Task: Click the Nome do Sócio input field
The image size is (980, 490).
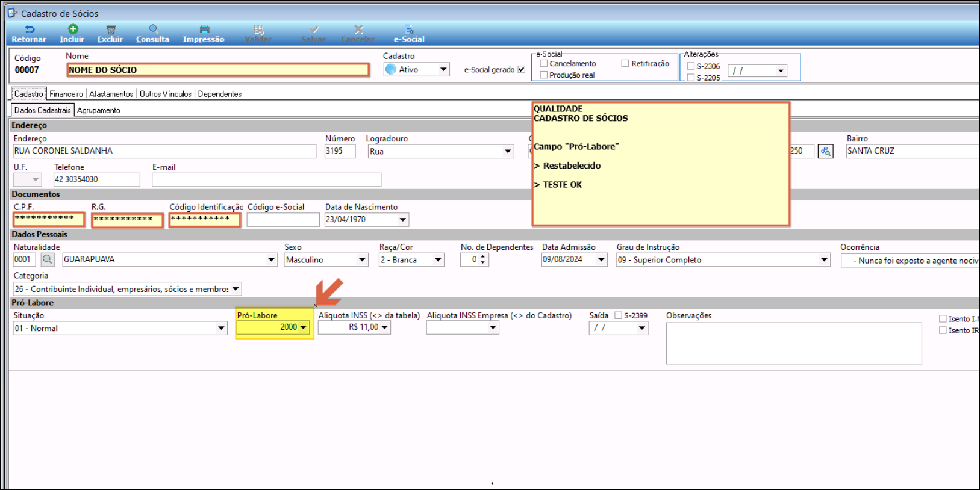Action: tap(218, 70)
